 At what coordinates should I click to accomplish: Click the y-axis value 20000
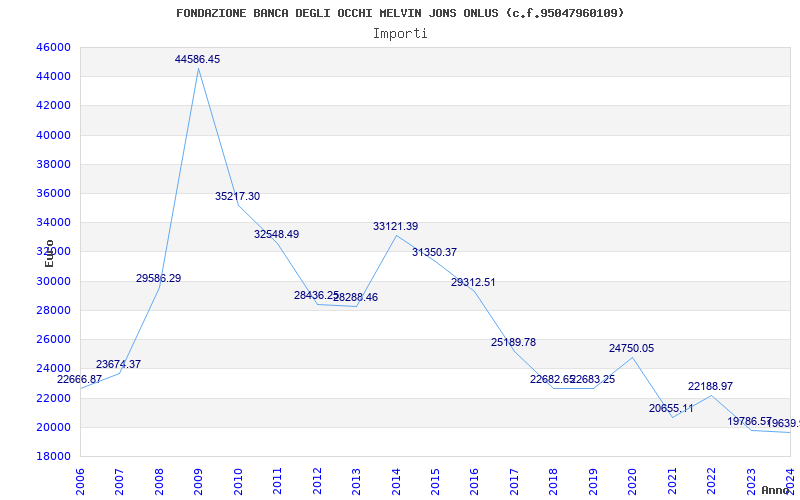coord(53,427)
